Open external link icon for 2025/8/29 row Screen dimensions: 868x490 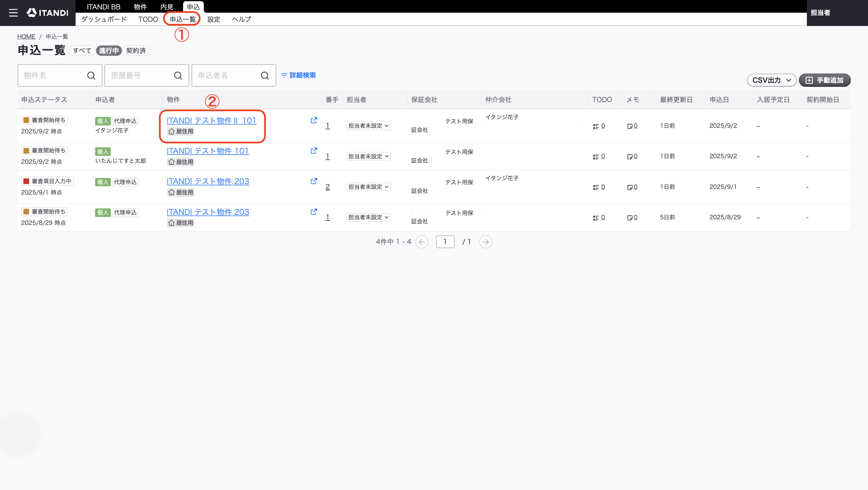314,211
